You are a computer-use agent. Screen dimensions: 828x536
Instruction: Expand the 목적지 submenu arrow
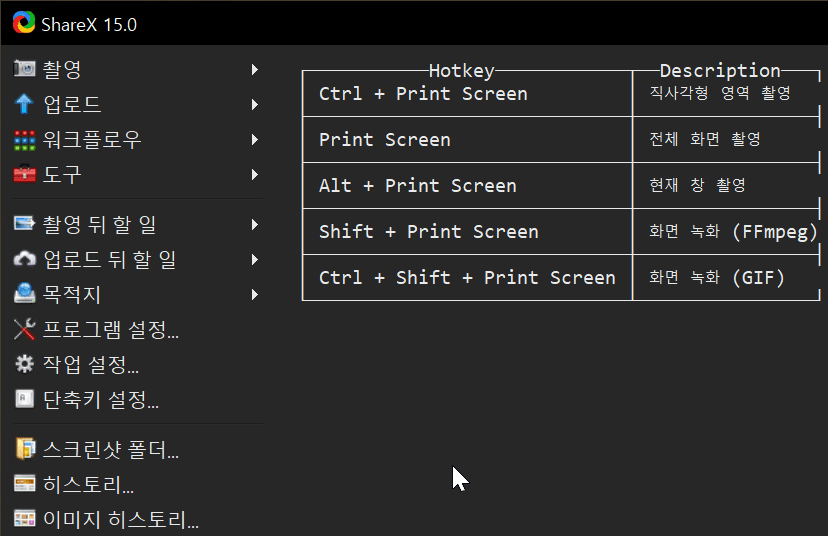click(x=255, y=294)
